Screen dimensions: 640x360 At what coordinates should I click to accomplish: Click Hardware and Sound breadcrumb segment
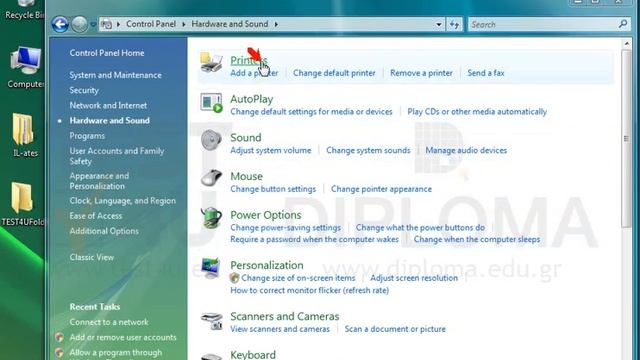(230, 24)
